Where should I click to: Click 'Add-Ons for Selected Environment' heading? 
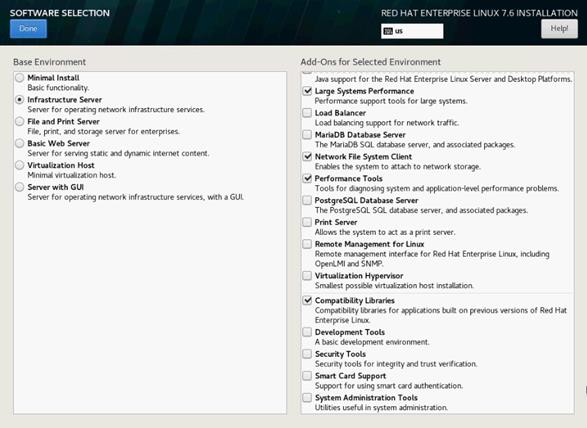371,62
